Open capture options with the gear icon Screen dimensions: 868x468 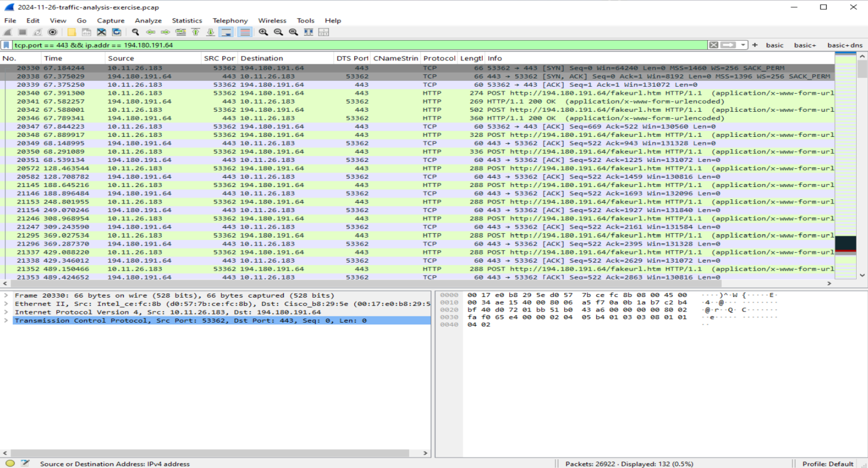[53, 32]
